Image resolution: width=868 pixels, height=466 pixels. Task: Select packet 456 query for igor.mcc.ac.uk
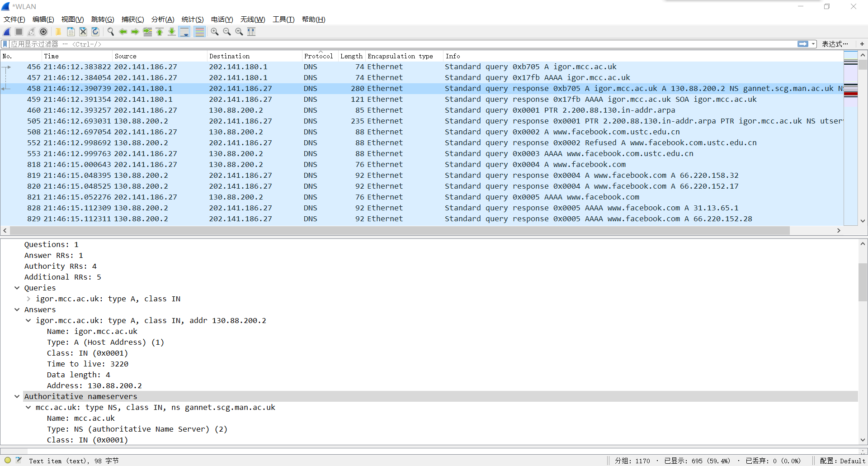click(x=422, y=67)
